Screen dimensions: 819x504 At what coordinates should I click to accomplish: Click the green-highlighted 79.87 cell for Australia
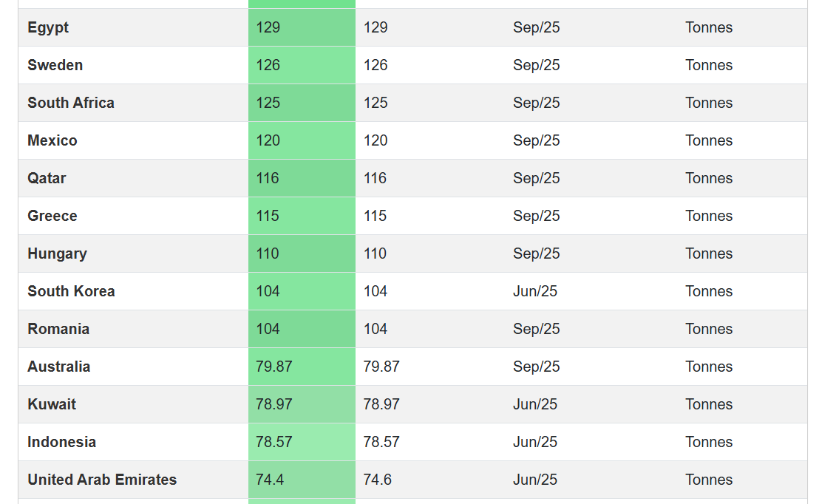click(273, 367)
